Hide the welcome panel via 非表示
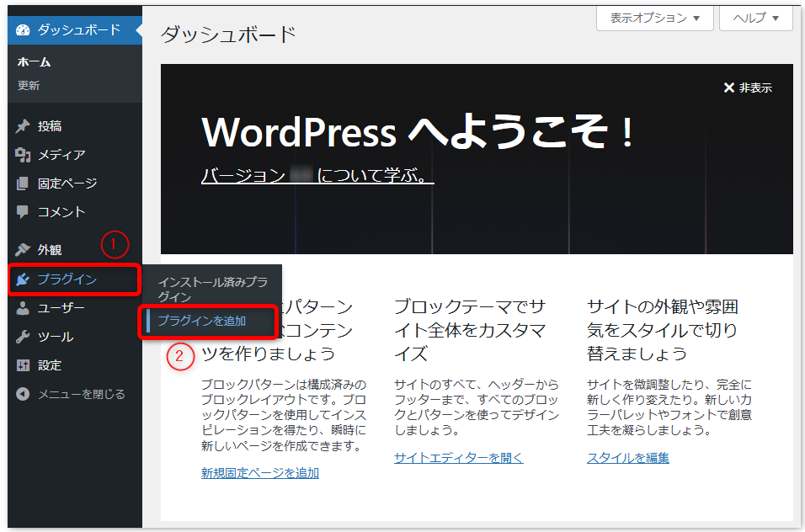Viewport: 805px width, 532px height. click(x=748, y=88)
